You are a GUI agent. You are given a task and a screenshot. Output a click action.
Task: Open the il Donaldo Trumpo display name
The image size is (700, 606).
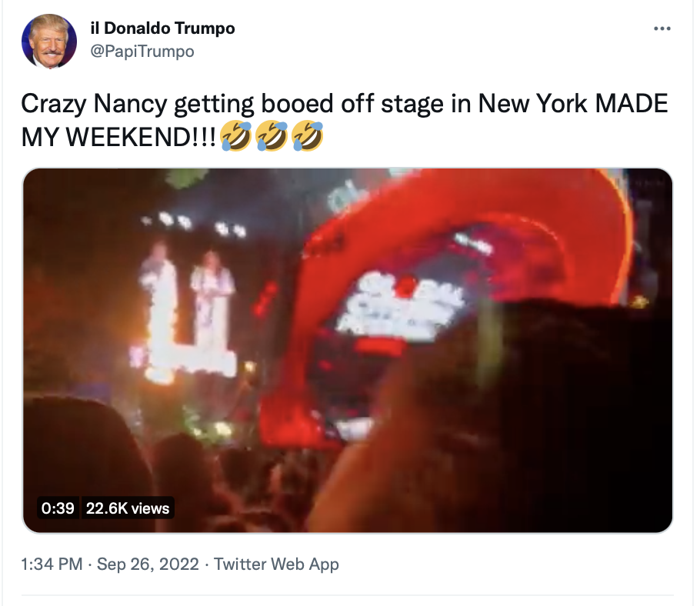[162, 28]
